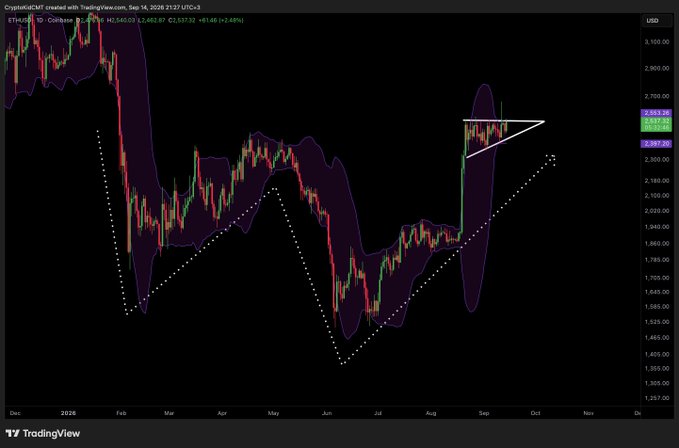Screen dimensions: 679x448
Task: Click the 1,940.00 price axis label
Action: (657, 227)
